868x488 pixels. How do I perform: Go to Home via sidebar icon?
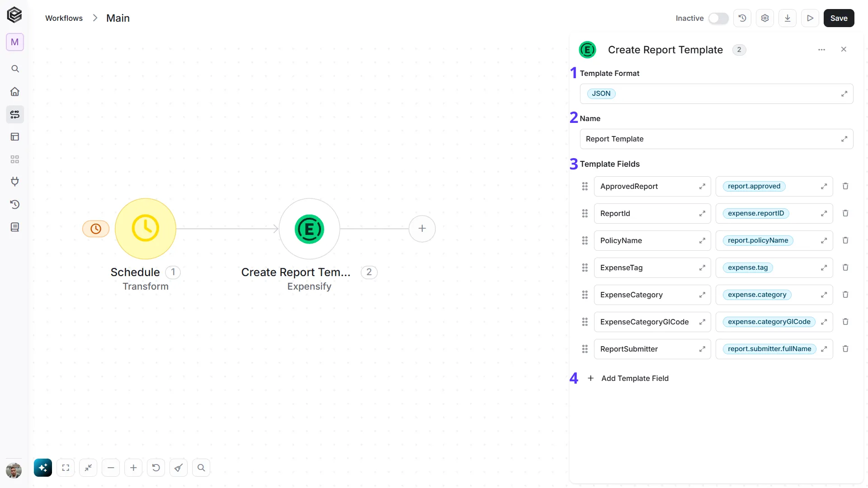15,91
